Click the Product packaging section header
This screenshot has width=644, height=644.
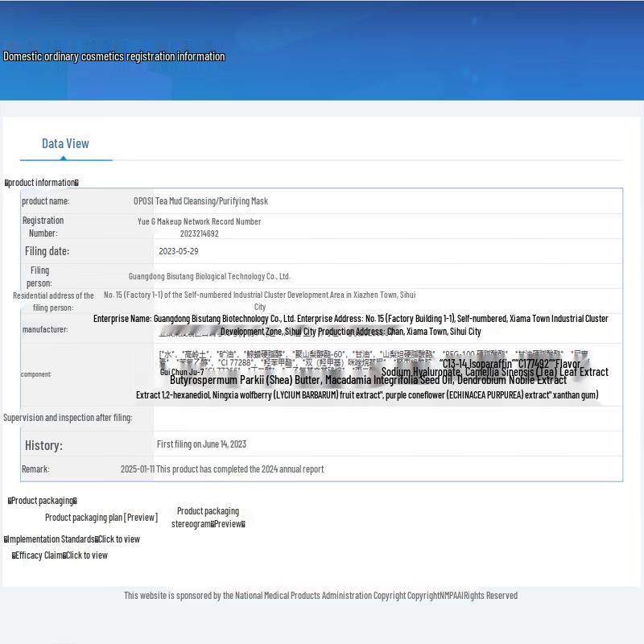[x=43, y=501]
